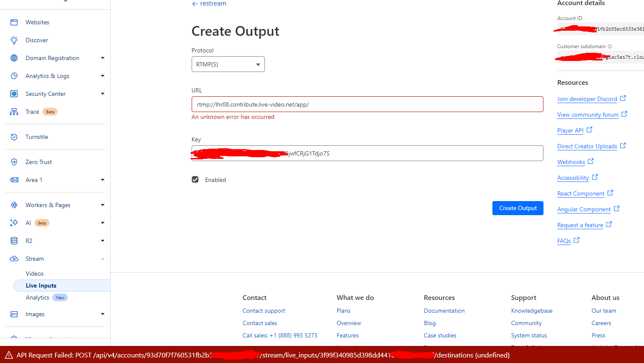Screen dimensions: 644x363
Task: Open the Join developer Discord link
Action: point(587,98)
